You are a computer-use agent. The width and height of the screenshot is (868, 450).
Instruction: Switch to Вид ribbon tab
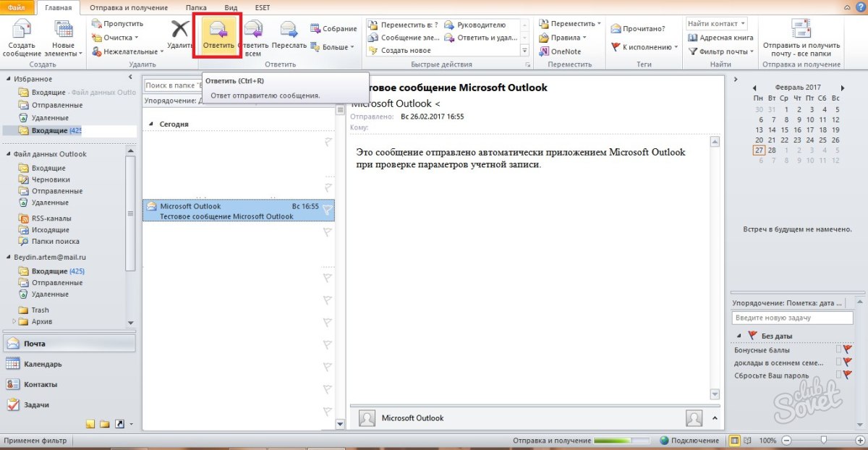click(x=231, y=7)
